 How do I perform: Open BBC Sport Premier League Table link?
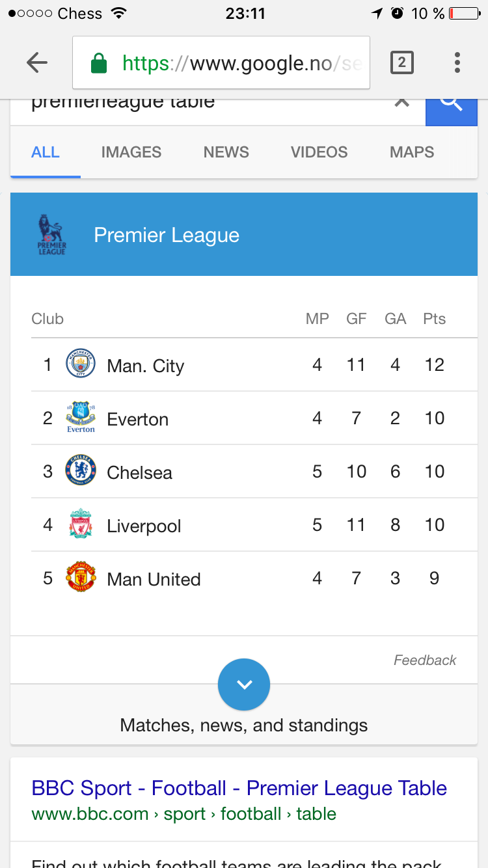point(239,788)
